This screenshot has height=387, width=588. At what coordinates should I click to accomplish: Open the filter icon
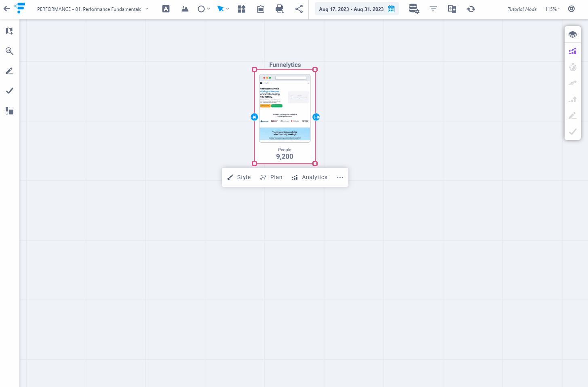coord(433,9)
